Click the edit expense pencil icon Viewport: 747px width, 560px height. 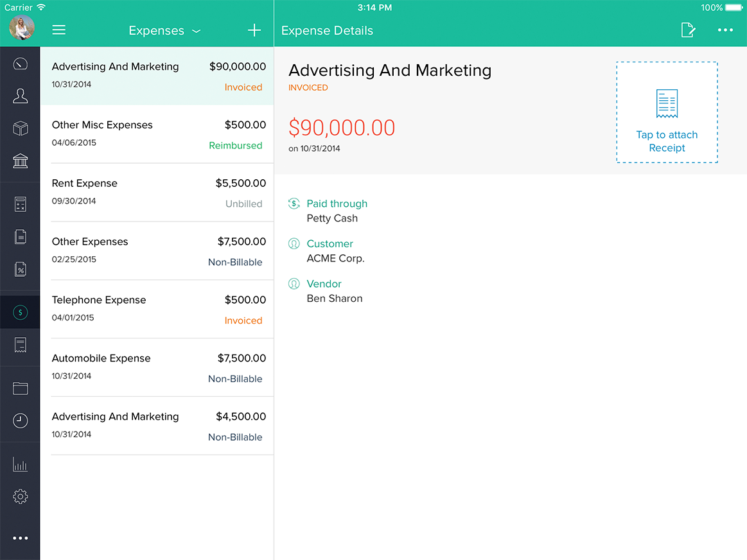[x=688, y=30]
